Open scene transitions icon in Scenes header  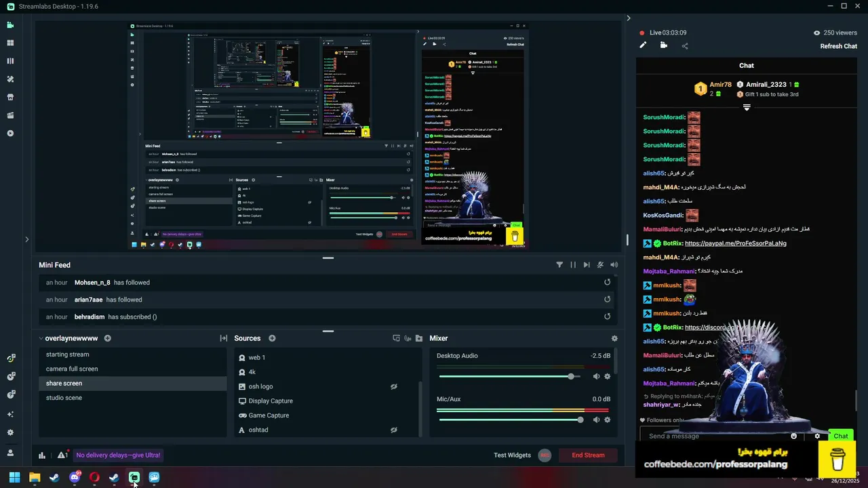(223, 338)
